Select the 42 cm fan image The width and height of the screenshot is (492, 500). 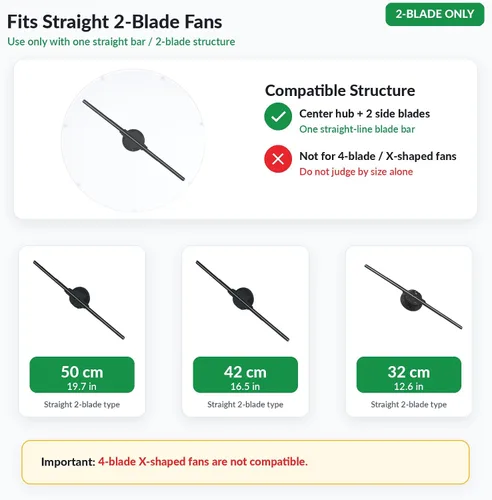[242, 301]
